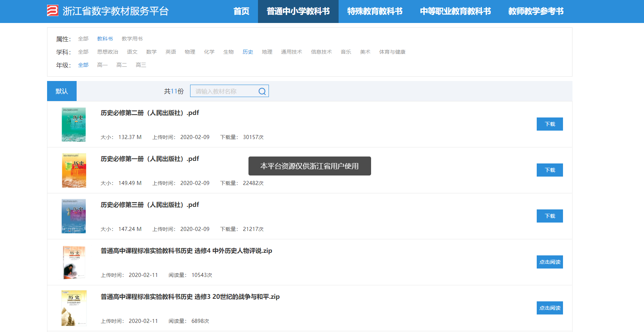Viewport: 644px width, 332px height.
Task: Open title 选修4 中外历史人物评说.zip
Action: (186, 251)
